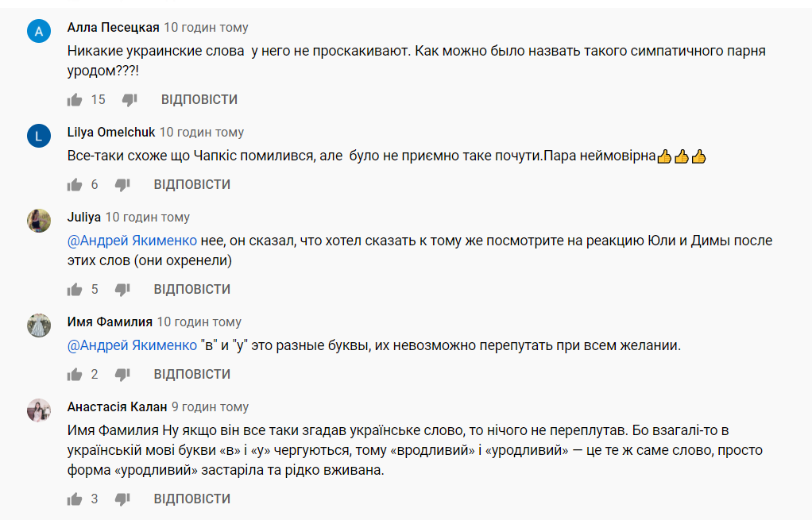The image size is (812, 520).
Task: Dislike Juliya's comment
Action: [x=122, y=290]
